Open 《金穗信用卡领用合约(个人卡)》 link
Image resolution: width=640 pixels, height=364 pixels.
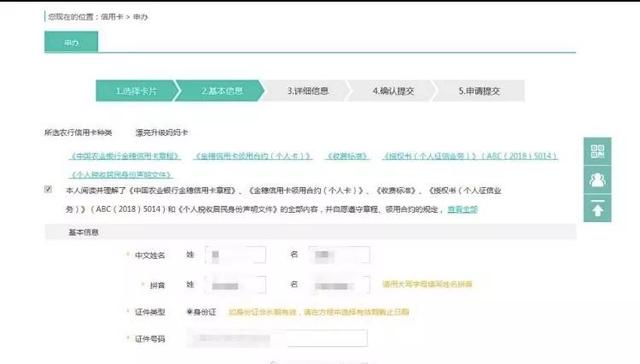tap(253, 156)
